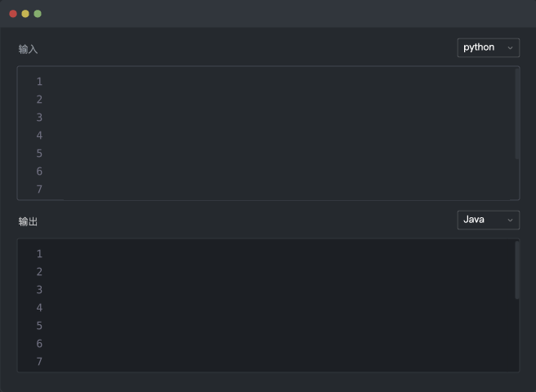Click the chevron arrow beside python
Screen dimensions: 536x392
pos(510,48)
